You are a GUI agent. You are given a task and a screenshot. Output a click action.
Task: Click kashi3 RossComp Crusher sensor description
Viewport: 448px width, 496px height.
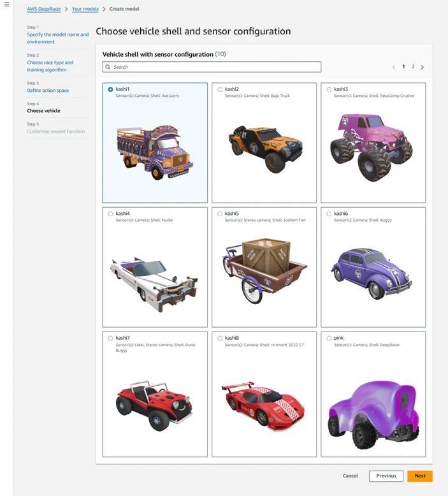click(374, 96)
